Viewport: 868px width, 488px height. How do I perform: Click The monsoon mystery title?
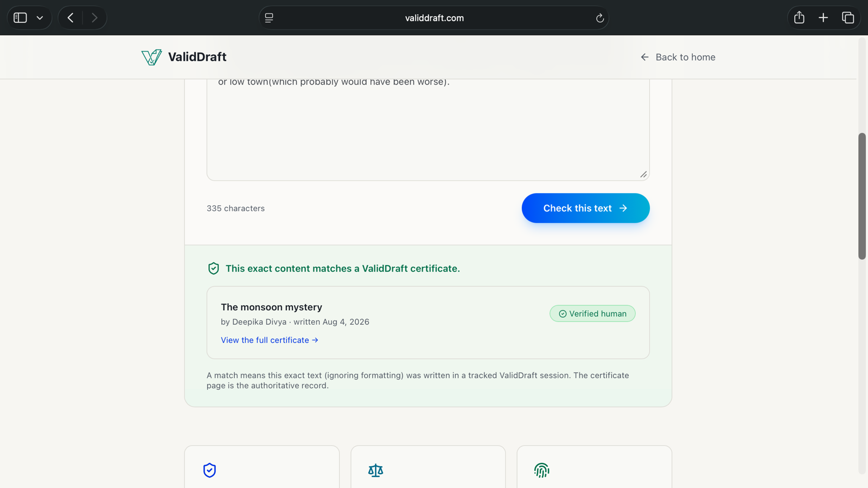271,307
